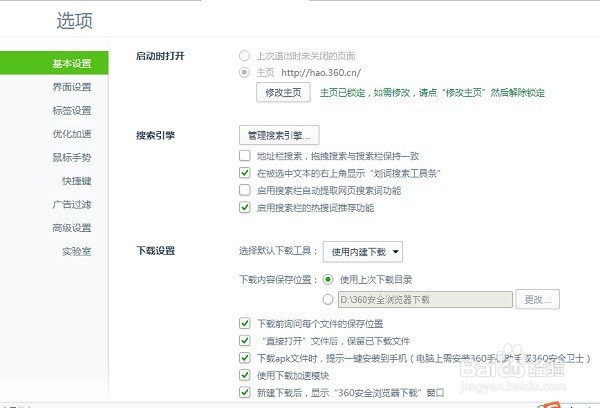This screenshot has width=600, height=408.
Task: Switch to 界面设置 section
Action: [72, 87]
